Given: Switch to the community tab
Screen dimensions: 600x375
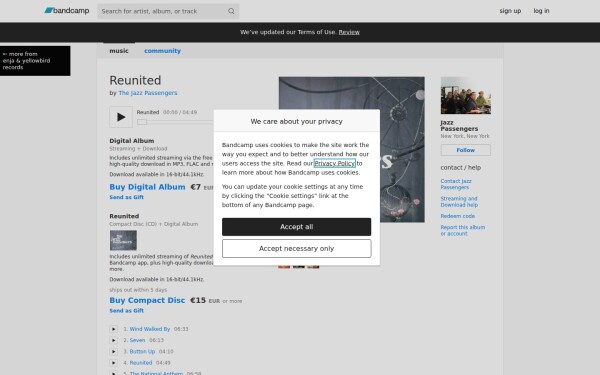Looking at the screenshot, I should [x=162, y=51].
